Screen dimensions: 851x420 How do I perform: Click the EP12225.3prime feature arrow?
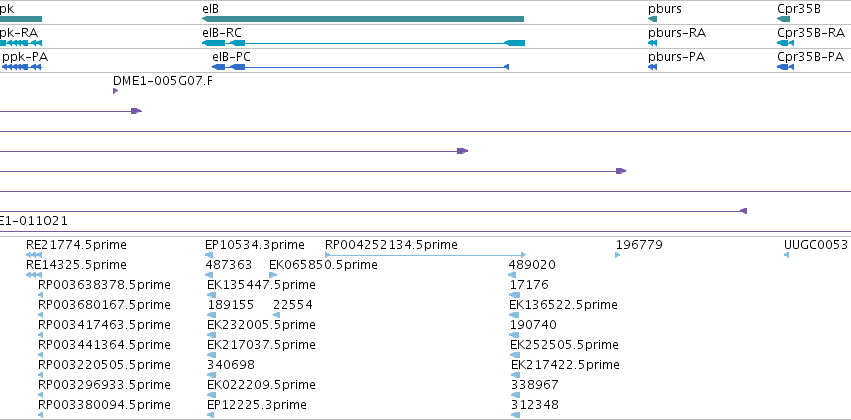[x=211, y=415]
